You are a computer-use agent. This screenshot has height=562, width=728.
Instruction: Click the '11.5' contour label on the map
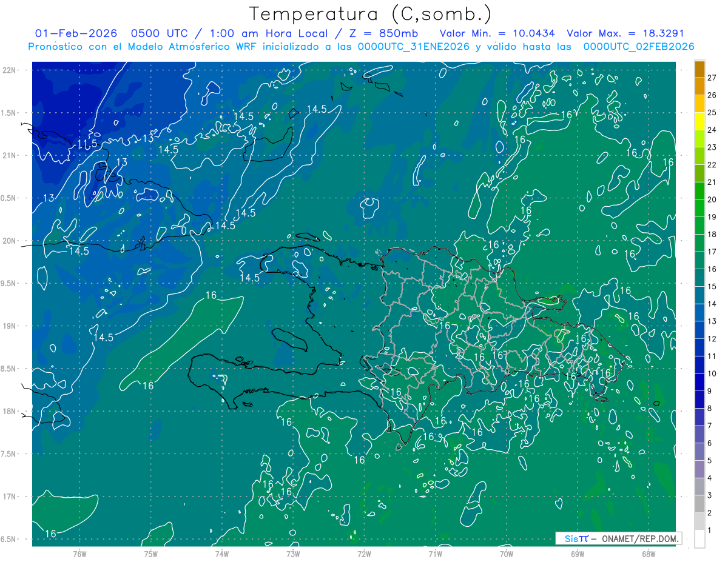[87, 144]
